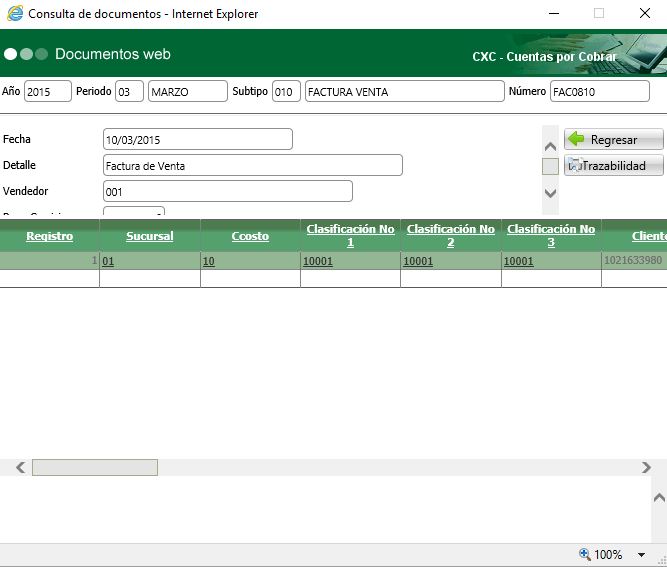Click the form panel scroll down arrow
Screen dimensions: 667x567
[x=550, y=194]
